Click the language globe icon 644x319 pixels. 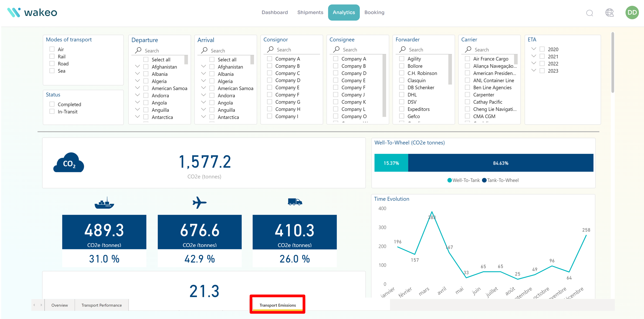tap(609, 13)
